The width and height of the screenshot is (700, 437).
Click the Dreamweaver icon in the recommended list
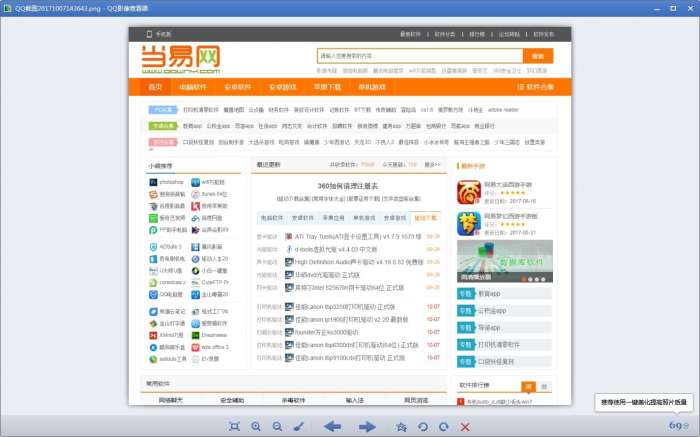[195, 335]
